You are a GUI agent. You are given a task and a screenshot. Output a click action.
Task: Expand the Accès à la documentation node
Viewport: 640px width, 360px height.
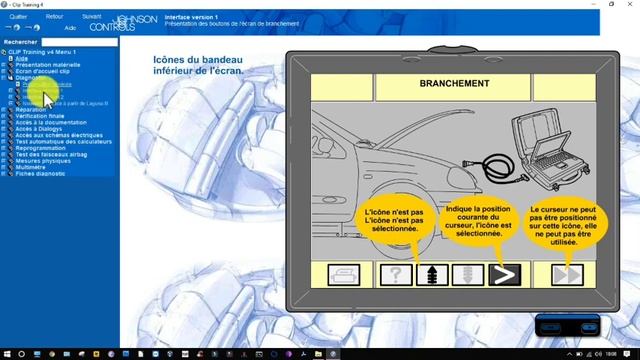[4, 122]
